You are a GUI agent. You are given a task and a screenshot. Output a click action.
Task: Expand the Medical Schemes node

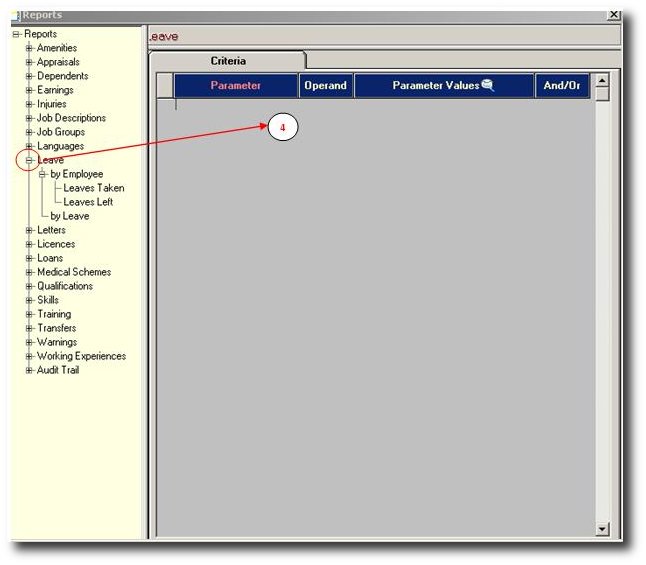30,272
